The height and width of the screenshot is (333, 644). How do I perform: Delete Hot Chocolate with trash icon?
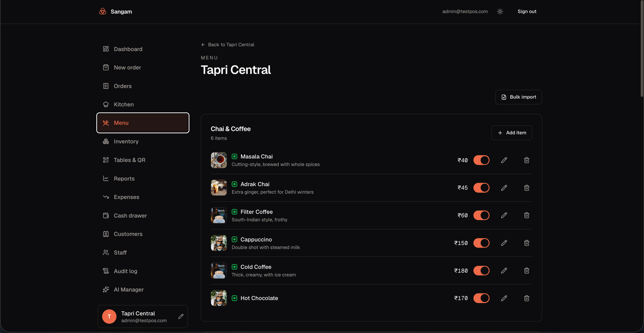pyautogui.click(x=527, y=298)
